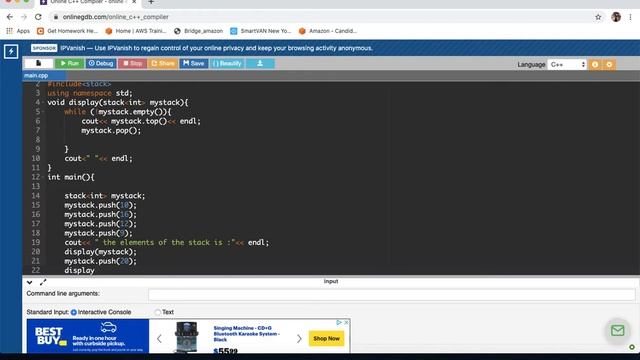Fold the display function at line 4
The height and width of the screenshot is (360, 640).
pos(43,102)
